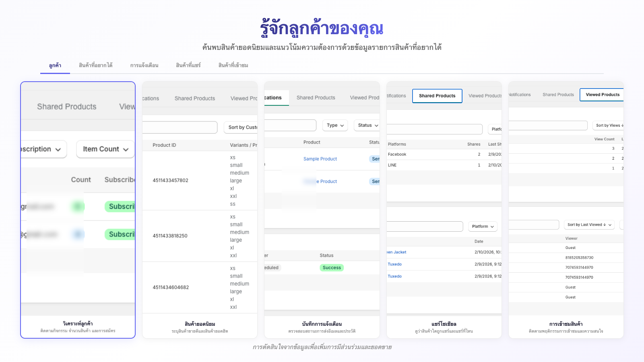Open the การแจ้งเตือน tab
This screenshot has height=362, width=644.
pyautogui.click(x=144, y=65)
